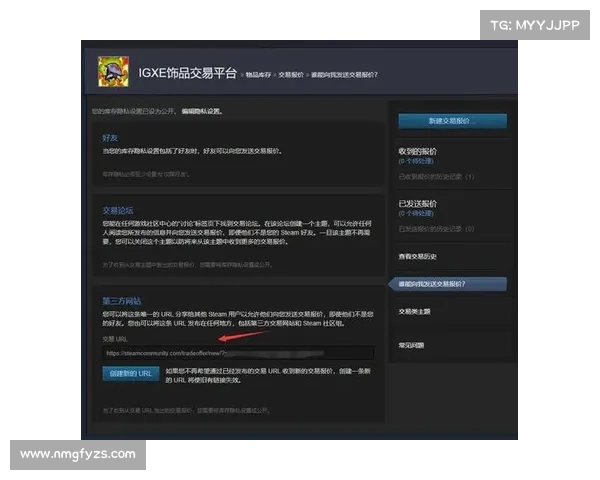Open the IGXE饰品交易平台 profile name link
Screen dimensions: 600x480
pyautogui.click(x=188, y=73)
